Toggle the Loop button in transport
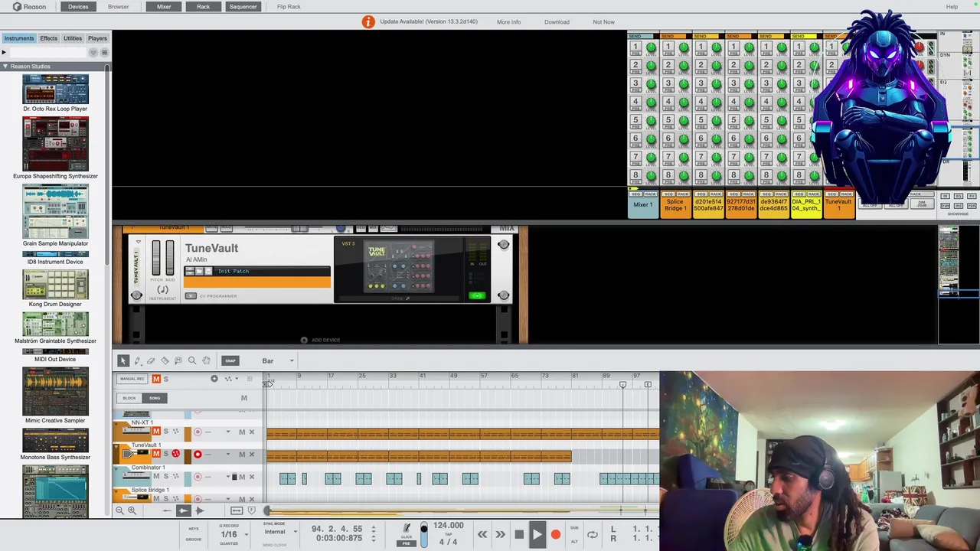Screen dimensions: 980x551 [593, 535]
